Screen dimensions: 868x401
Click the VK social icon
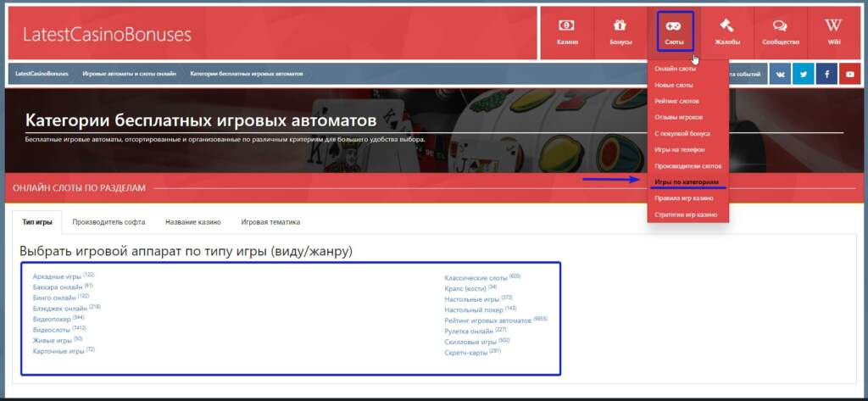click(x=779, y=75)
